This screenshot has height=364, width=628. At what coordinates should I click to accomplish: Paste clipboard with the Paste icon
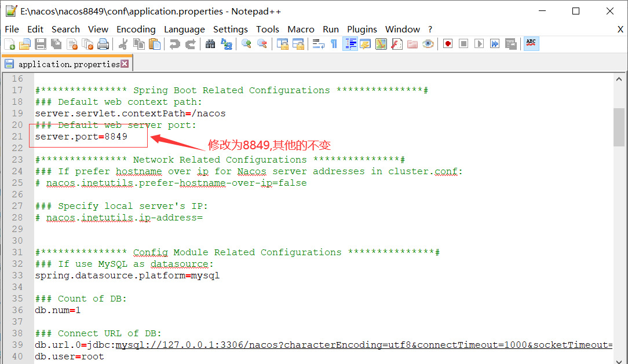click(155, 44)
